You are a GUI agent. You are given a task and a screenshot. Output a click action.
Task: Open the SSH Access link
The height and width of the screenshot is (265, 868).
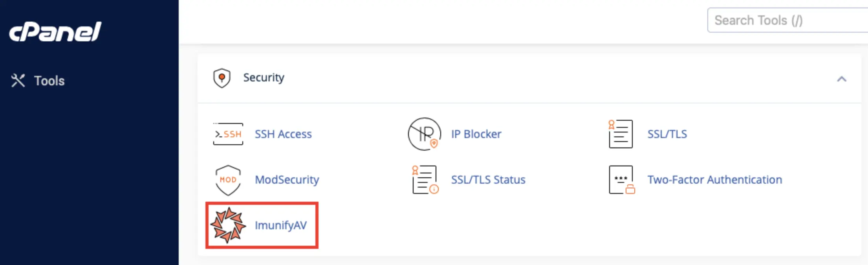point(283,134)
